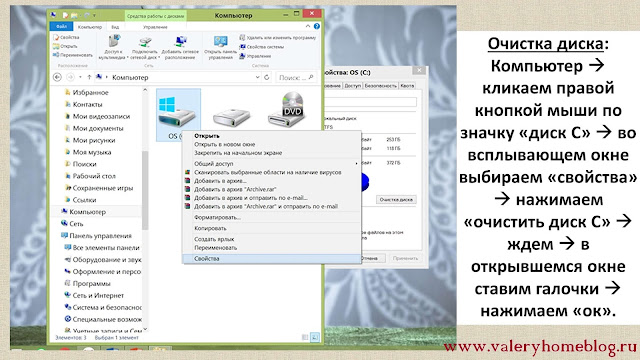Screen dimensions: 640x360
Task: Click the Очистка диска button
Action: (396, 200)
